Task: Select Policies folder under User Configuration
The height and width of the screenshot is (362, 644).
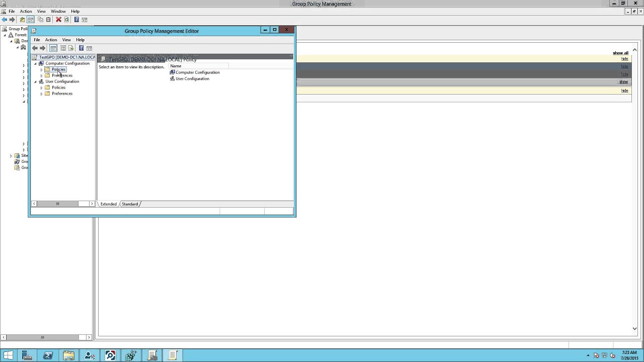Action: click(x=58, y=87)
